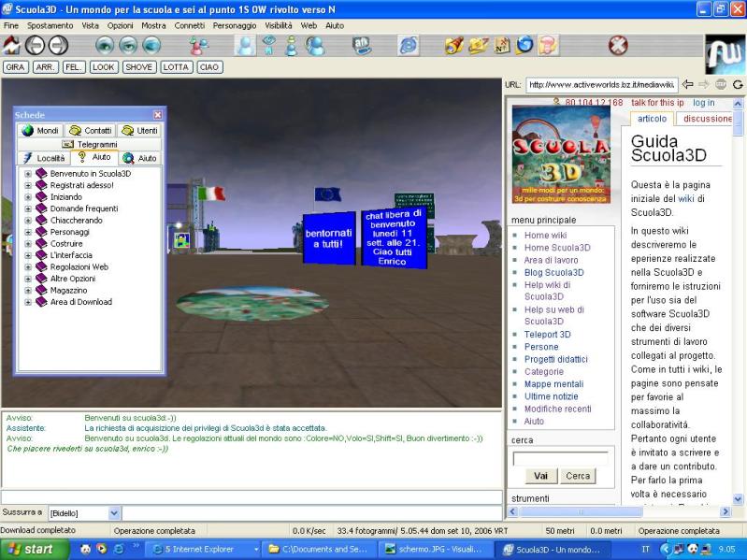Open the Sussurra a recipient dropdown

pyautogui.click(x=114, y=513)
